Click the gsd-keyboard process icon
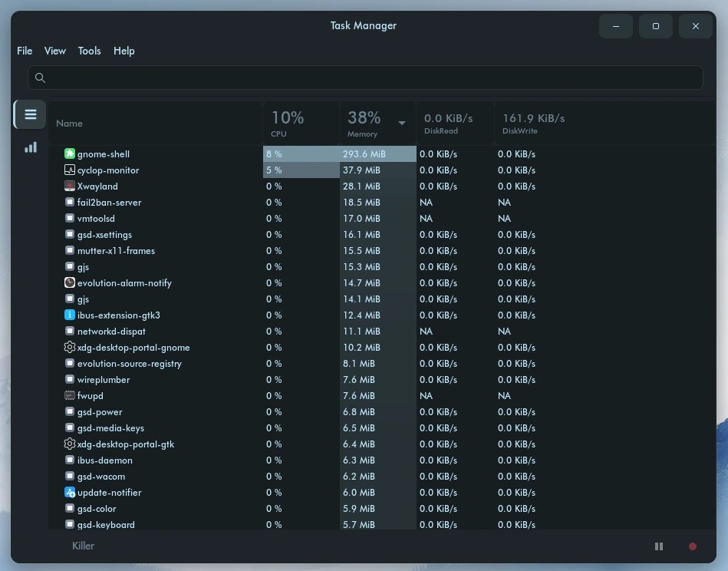Screen dimensions: 728x571 point(70,524)
